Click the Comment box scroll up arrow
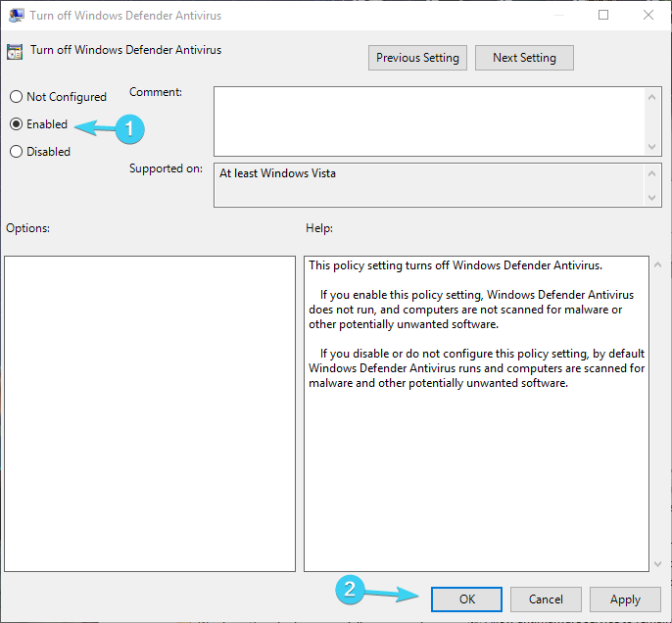This screenshot has height=623, width=672. pos(651,97)
